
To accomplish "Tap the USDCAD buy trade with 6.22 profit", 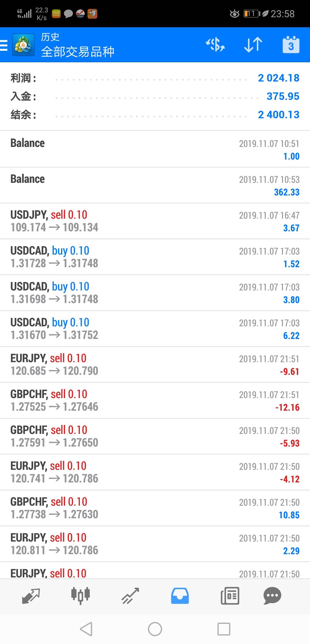I will tap(155, 329).
